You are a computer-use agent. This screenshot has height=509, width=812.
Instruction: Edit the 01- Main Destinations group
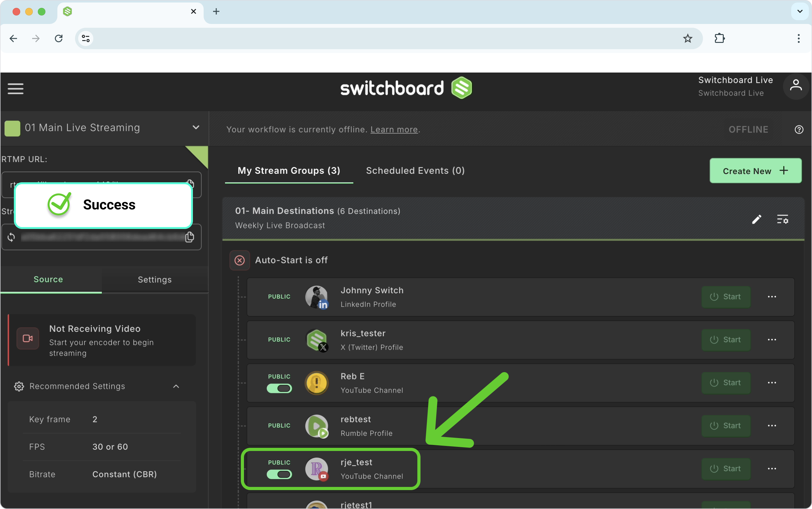coord(757,219)
